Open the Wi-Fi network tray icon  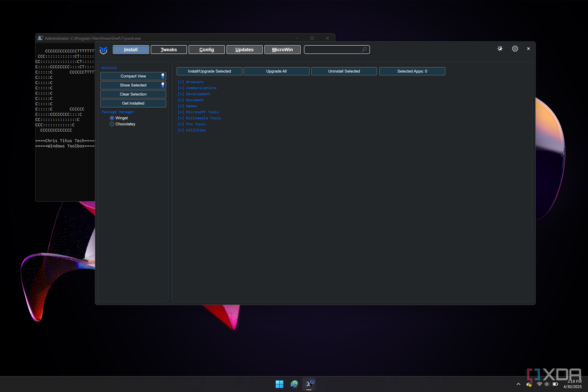[539, 384]
